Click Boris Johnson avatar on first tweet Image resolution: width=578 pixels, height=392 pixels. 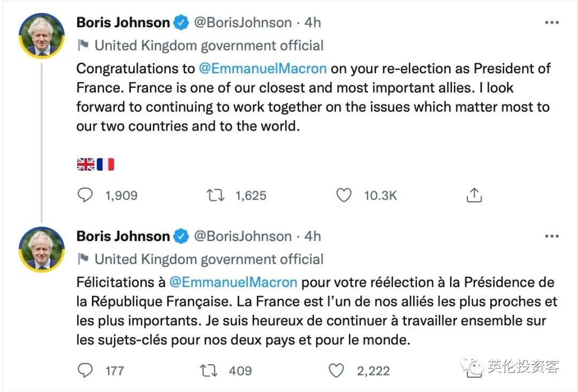click(42, 35)
